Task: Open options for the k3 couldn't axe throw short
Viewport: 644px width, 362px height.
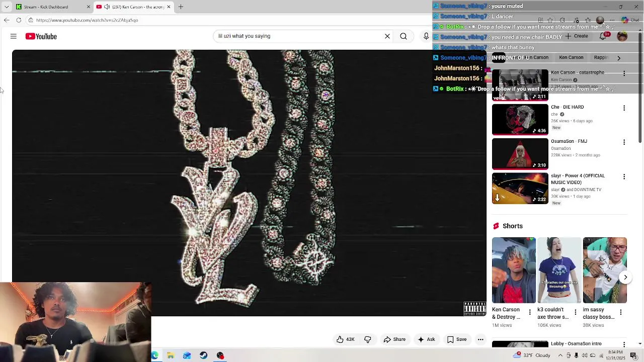Action: click(x=575, y=312)
